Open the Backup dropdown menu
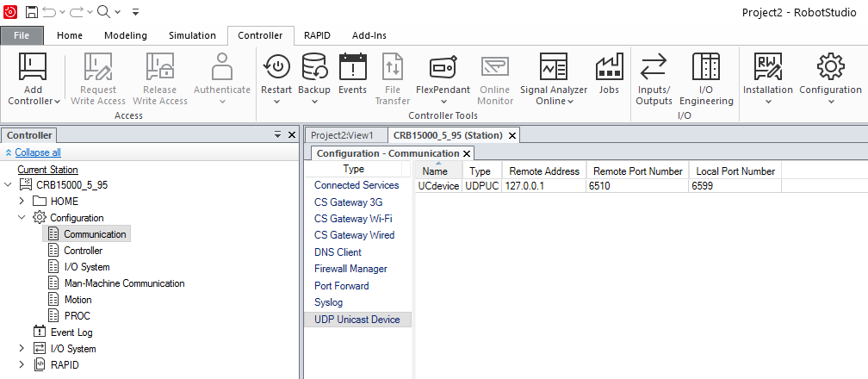Screen dimensions: 868x379 314,101
